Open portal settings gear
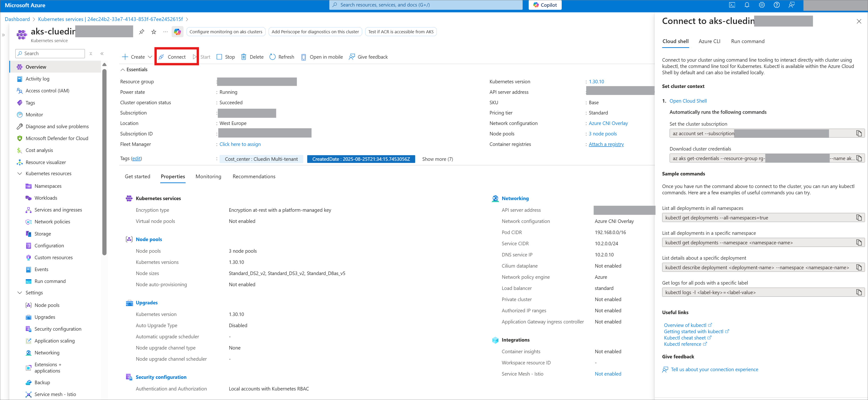868x400 pixels. [761, 5]
